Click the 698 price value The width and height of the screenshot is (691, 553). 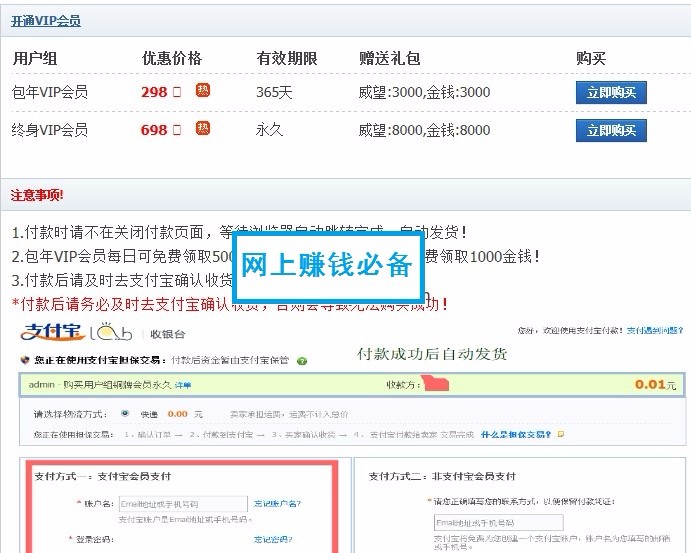click(154, 130)
